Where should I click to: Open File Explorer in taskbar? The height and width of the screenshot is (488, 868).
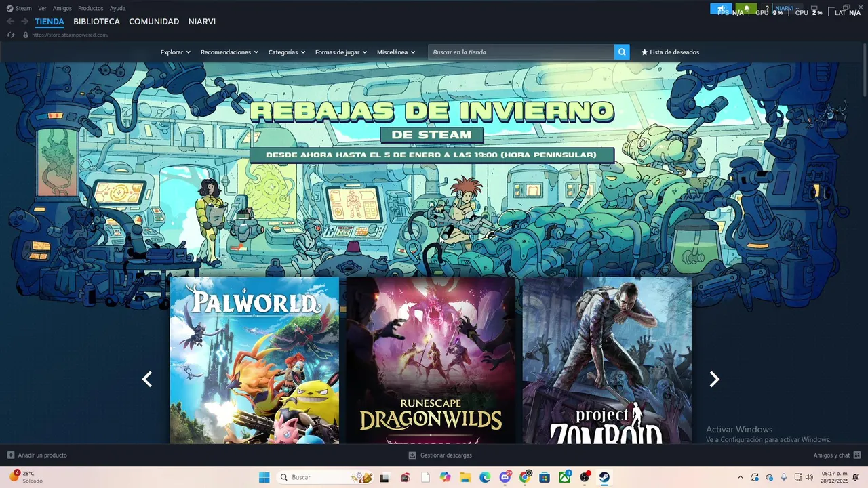465,477
